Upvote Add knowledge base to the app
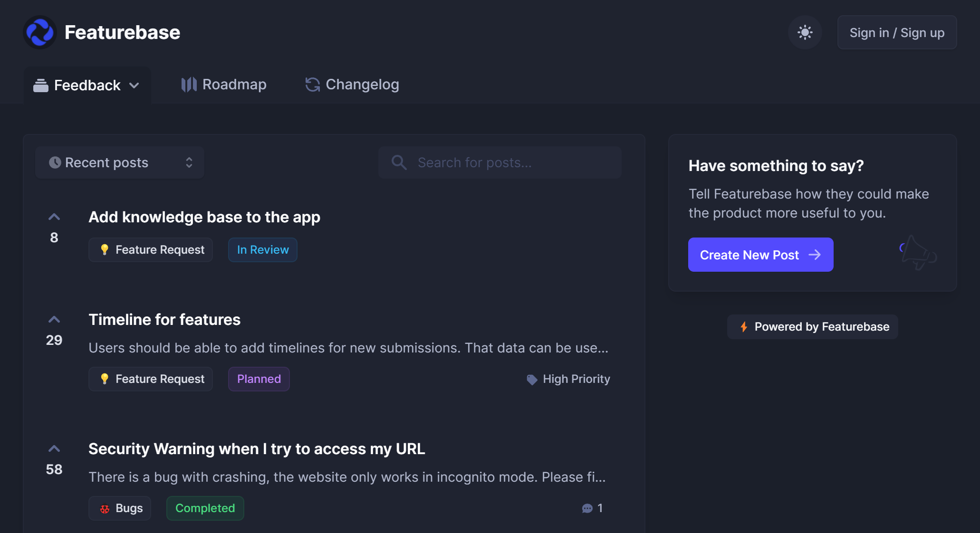 tap(54, 217)
